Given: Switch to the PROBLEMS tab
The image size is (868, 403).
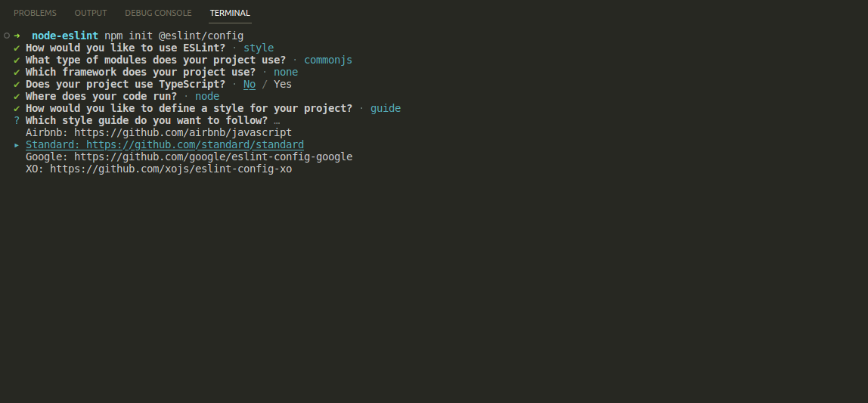Looking at the screenshot, I should coord(35,13).
